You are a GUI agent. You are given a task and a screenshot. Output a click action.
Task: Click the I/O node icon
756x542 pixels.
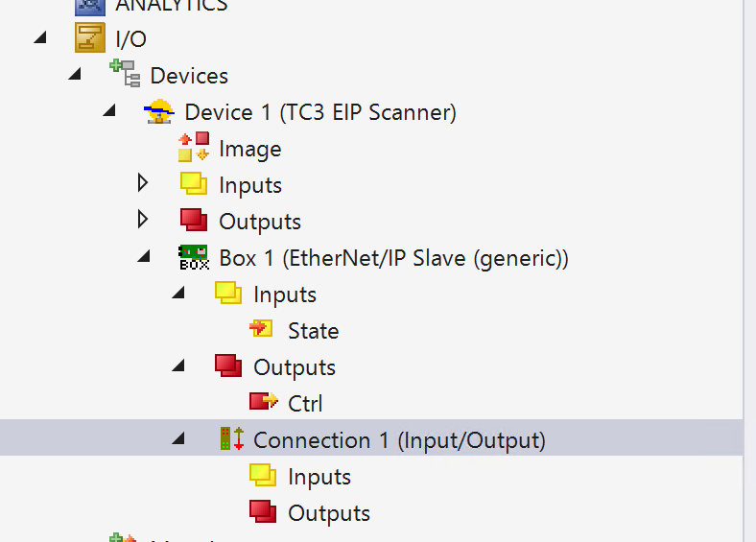tap(90, 39)
